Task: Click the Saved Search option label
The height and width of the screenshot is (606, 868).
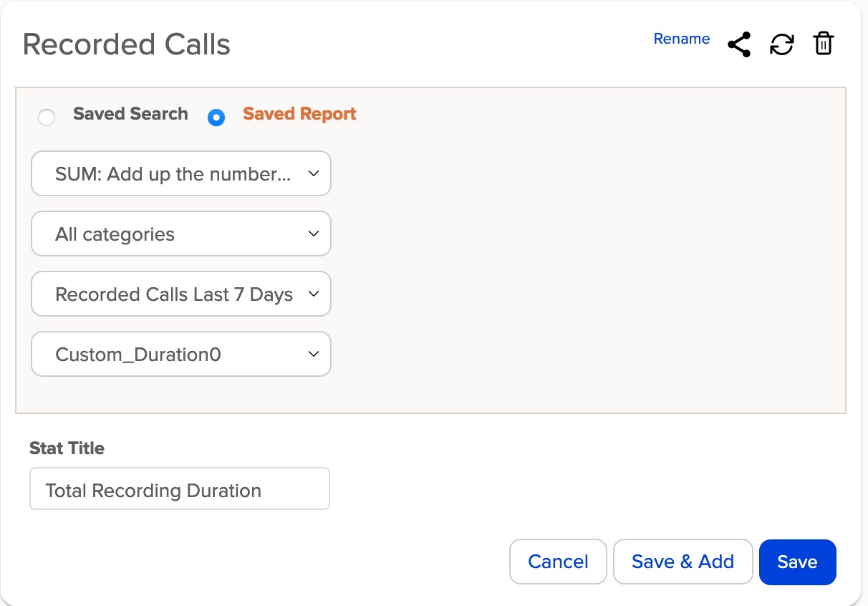Action: 130,114
